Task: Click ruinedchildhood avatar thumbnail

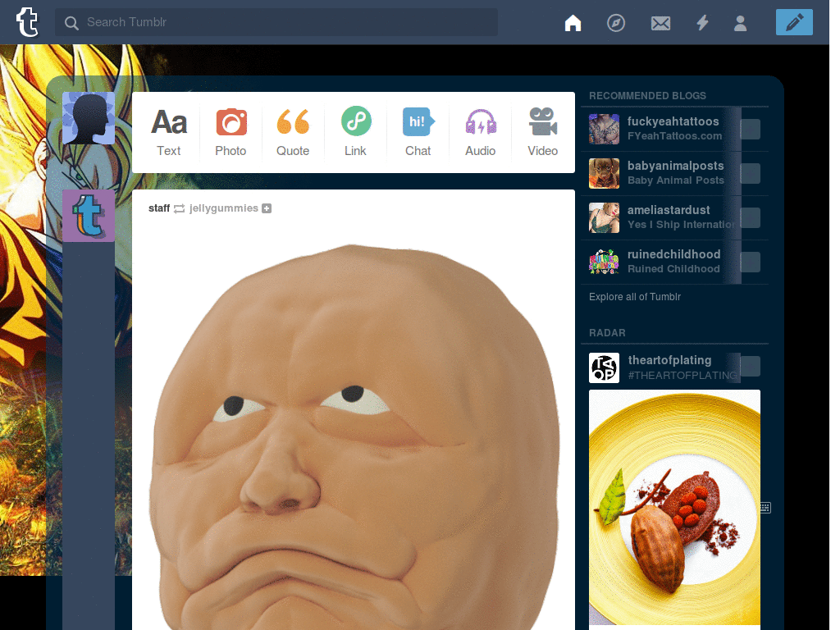Action: point(604,262)
